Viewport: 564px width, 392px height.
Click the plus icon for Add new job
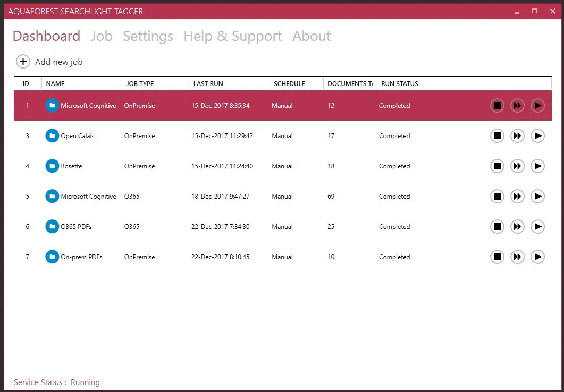[23, 62]
